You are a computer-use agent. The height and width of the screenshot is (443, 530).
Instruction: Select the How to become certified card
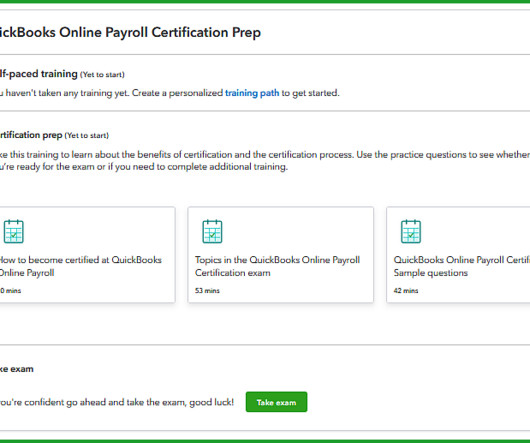pyautogui.click(x=88, y=255)
